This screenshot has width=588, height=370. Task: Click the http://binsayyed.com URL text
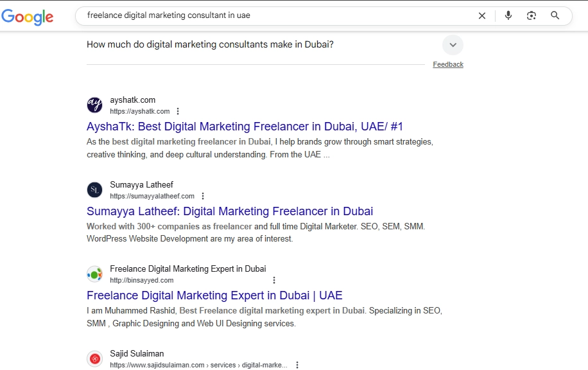(141, 280)
